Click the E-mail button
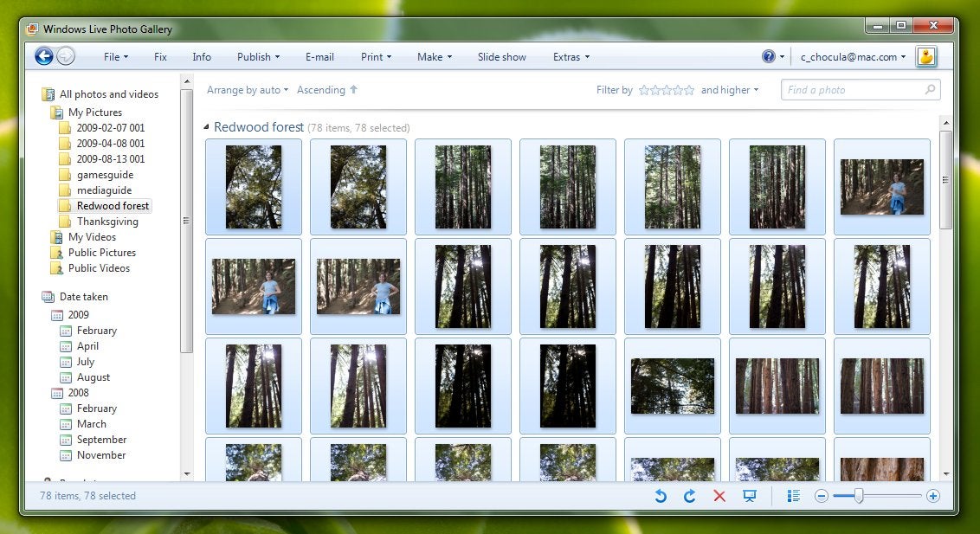 coord(319,57)
